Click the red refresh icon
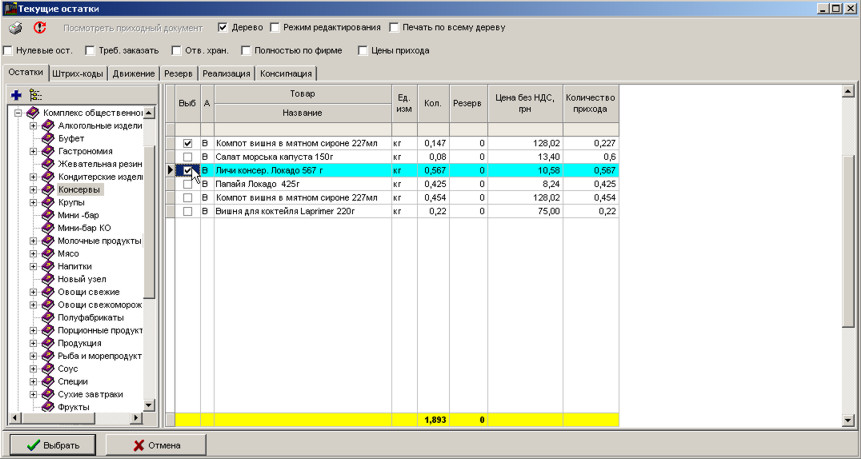861x459 pixels. (40, 28)
